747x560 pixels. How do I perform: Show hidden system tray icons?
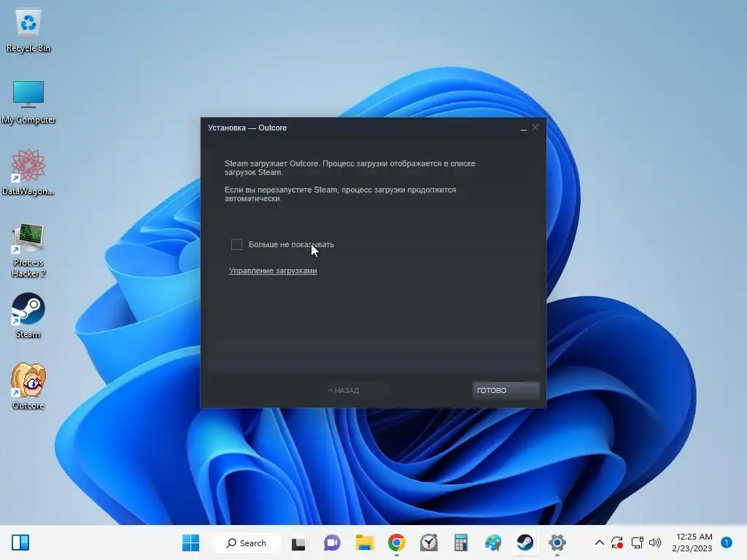point(600,542)
